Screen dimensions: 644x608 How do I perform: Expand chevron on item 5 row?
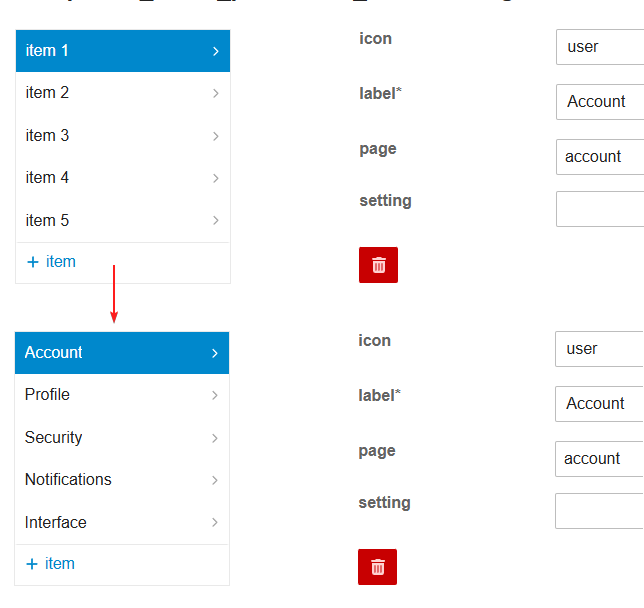click(216, 220)
